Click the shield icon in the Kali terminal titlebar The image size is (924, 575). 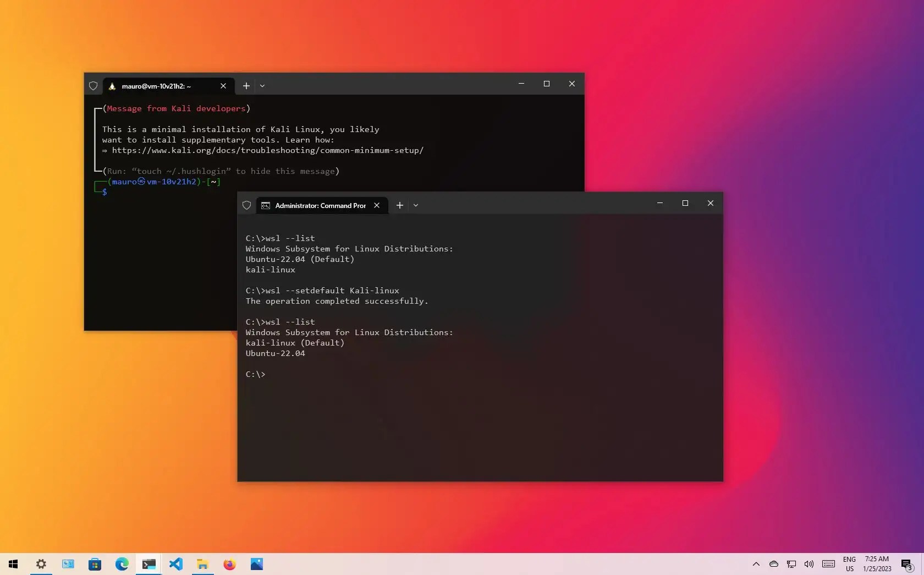93,86
